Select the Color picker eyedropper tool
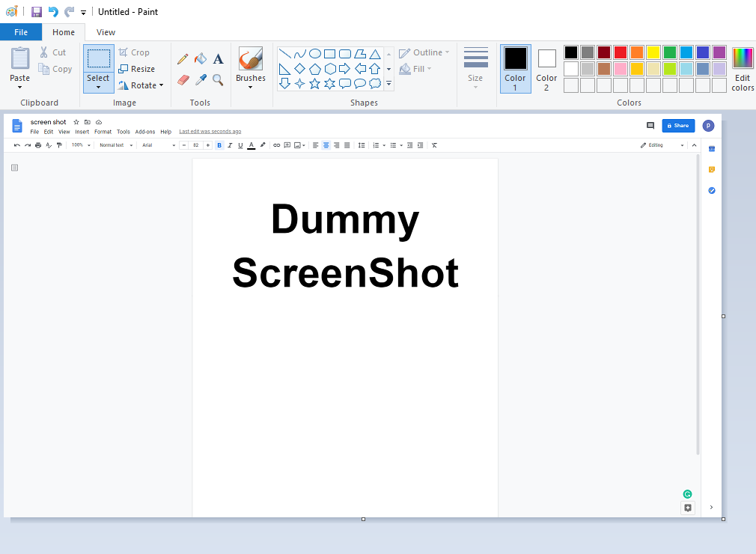756x554 pixels. [200, 79]
